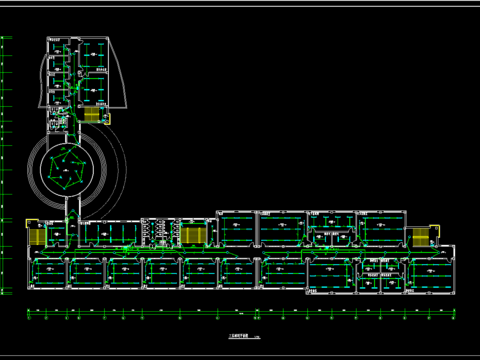Select the toilet fixture block beside the central staircase
Viewport: 480px width, 360px height.
[x=160, y=232]
